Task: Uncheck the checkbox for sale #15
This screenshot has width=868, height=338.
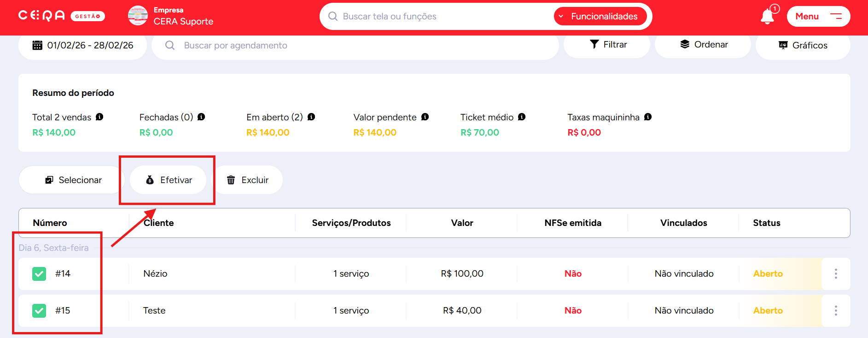Action: tap(39, 311)
